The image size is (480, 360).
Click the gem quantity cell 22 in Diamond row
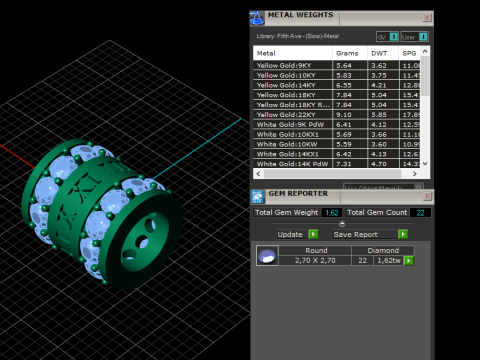[x=363, y=261]
